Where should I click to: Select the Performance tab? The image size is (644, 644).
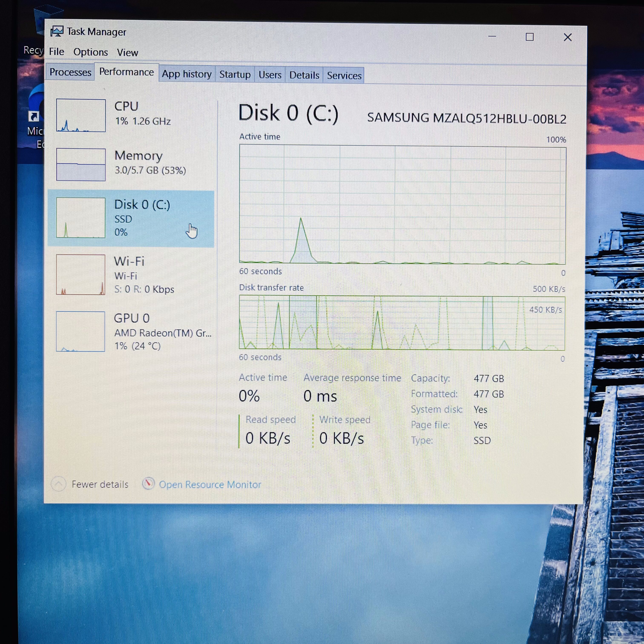click(x=126, y=72)
